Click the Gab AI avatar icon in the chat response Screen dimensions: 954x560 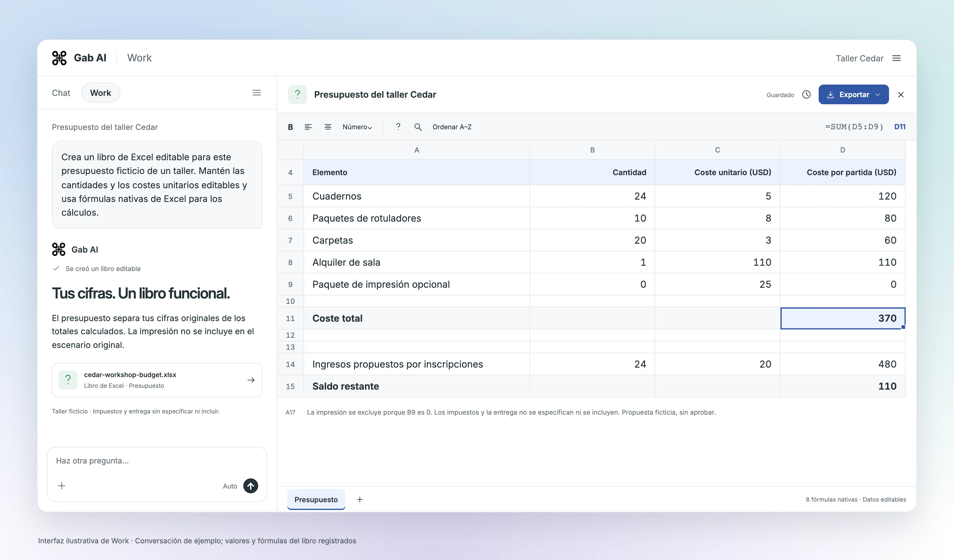click(59, 249)
